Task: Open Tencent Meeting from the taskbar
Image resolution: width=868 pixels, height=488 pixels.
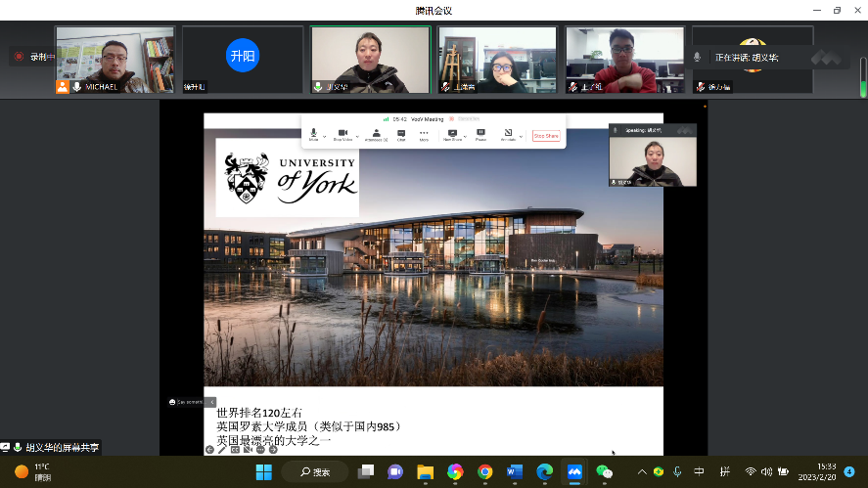Action: pyautogui.click(x=574, y=471)
